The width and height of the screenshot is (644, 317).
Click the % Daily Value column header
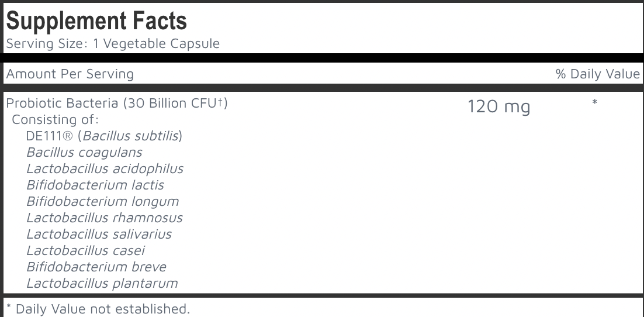(x=597, y=74)
